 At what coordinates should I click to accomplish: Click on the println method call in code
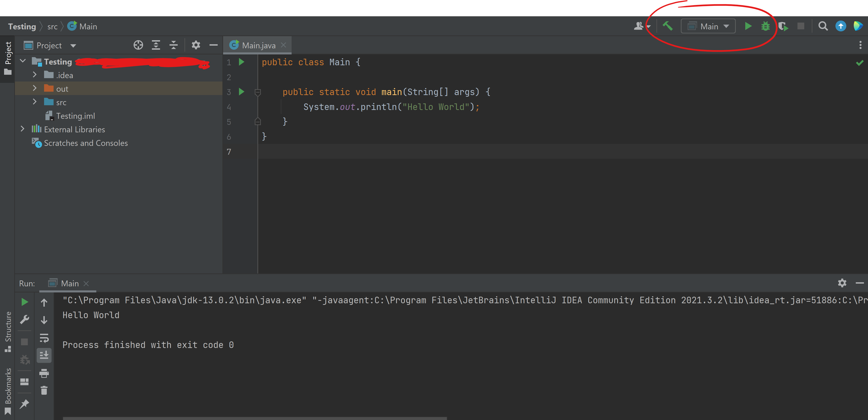(x=379, y=107)
